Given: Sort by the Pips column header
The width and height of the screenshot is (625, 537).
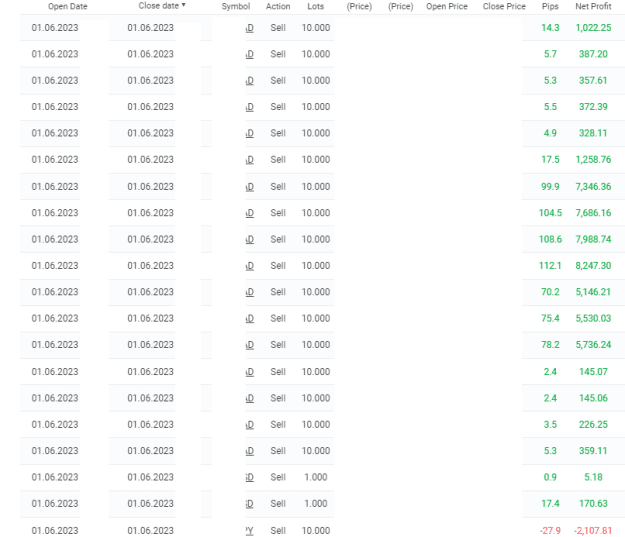Looking at the screenshot, I should tap(550, 6).
